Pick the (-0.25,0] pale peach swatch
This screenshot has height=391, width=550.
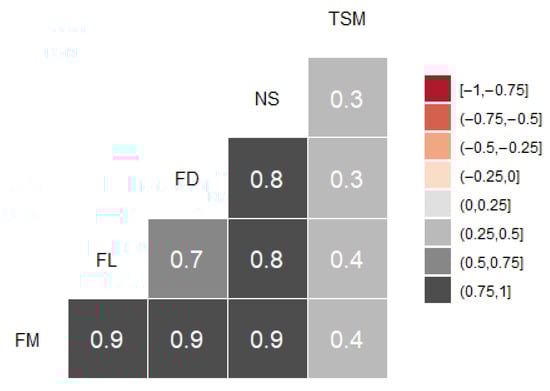click(437, 175)
